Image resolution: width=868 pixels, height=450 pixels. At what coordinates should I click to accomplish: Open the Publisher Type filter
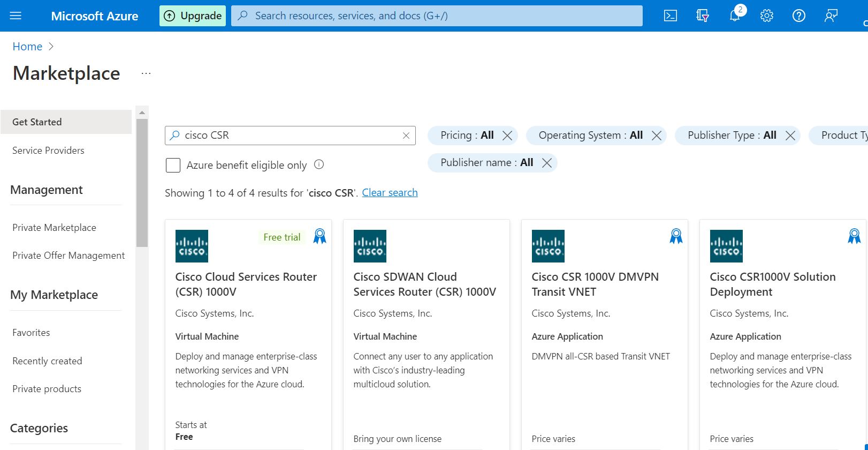tap(732, 136)
